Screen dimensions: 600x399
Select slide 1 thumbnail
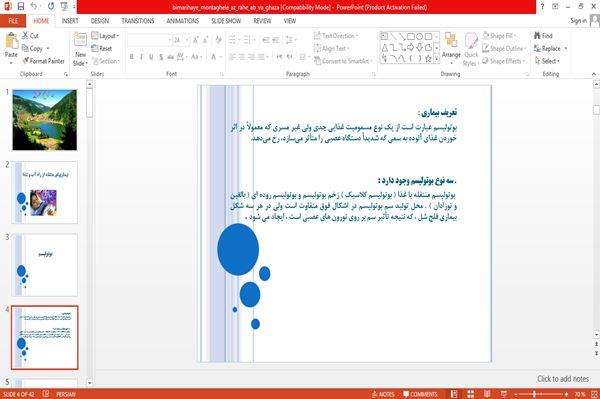click(44, 120)
